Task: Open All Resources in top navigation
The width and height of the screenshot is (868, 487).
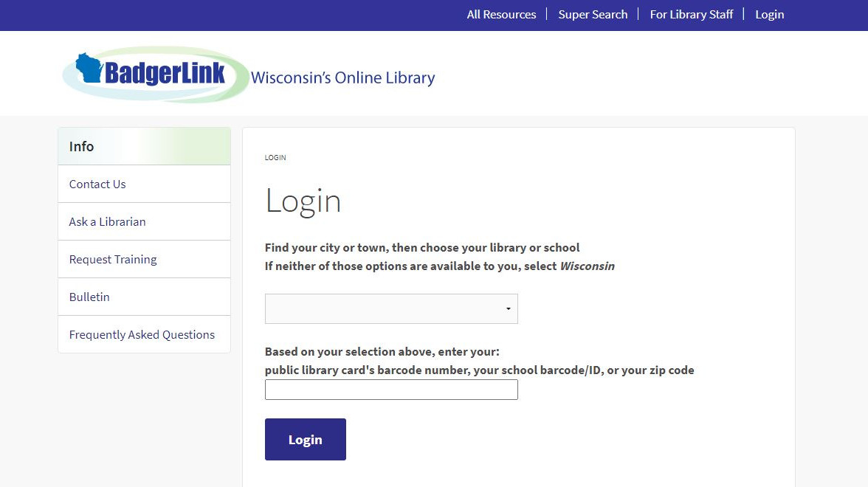Action: (x=501, y=15)
